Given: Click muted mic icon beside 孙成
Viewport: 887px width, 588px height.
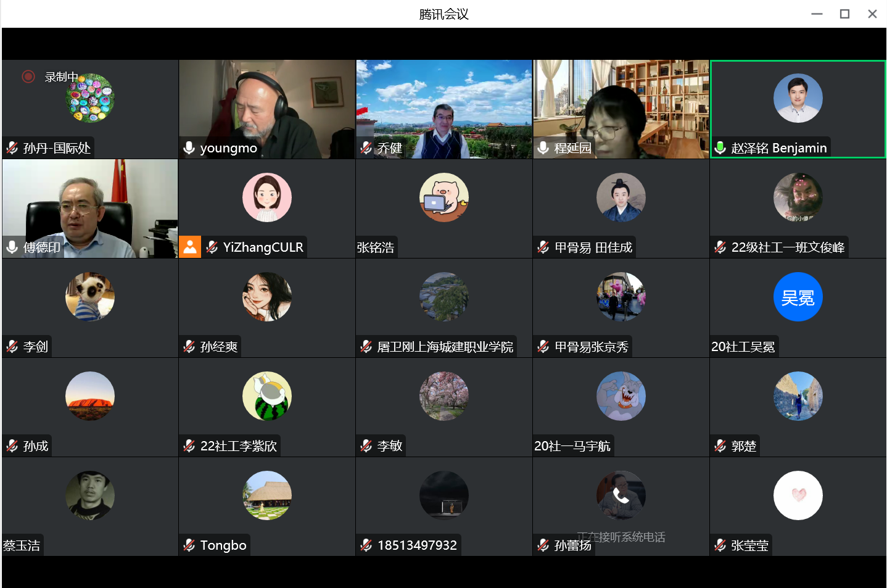Looking at the screenshot, I should pos(12,446).
